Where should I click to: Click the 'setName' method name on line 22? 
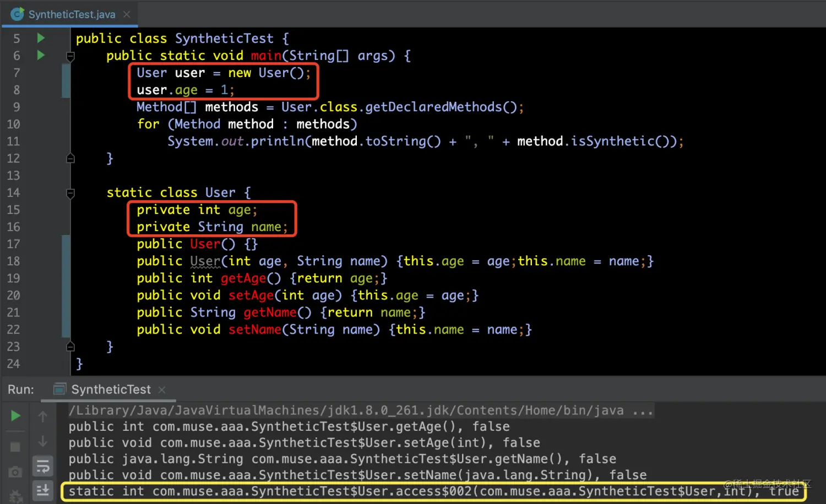tap(254, 330)
